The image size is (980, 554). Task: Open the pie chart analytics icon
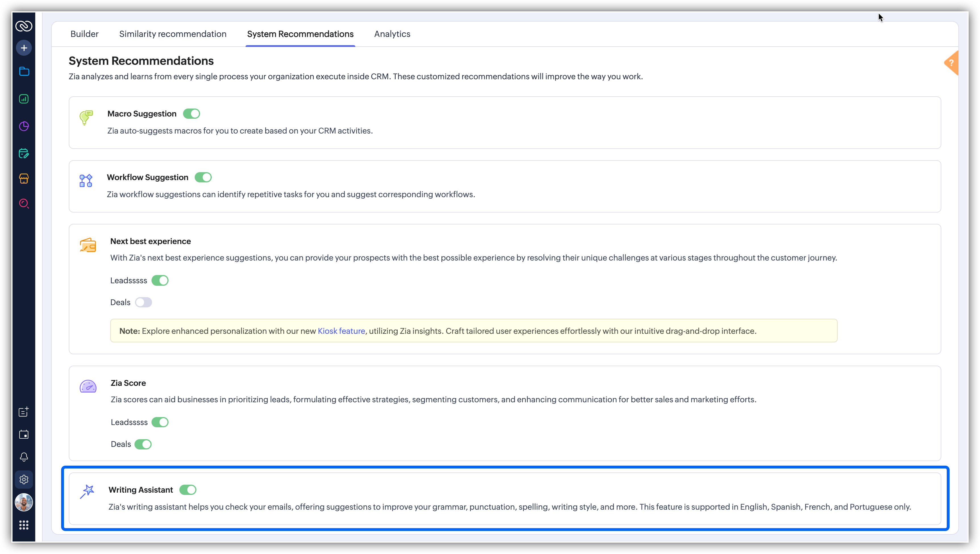point(24,126)
